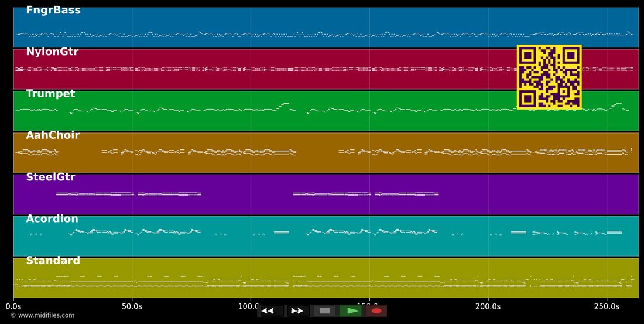Click the red record button

(x=376, y=311)
